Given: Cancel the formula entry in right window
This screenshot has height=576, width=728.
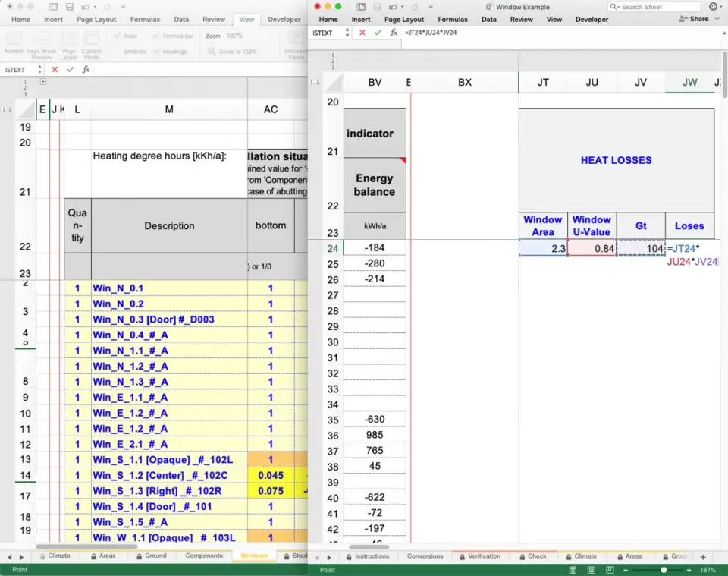Looking at the screenshot, I should pyautogui.click(x=362, y=33).
